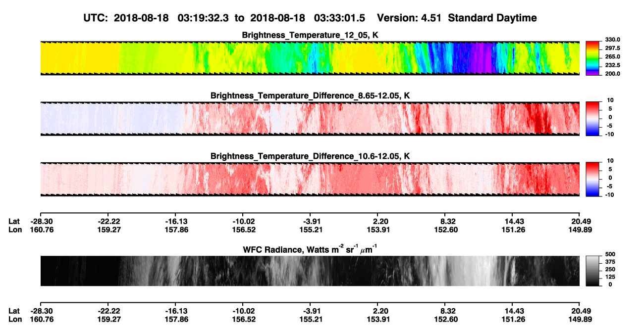Select the 10.6-12.05 difference image strip

pyautogui.click(x=310, y=179)
